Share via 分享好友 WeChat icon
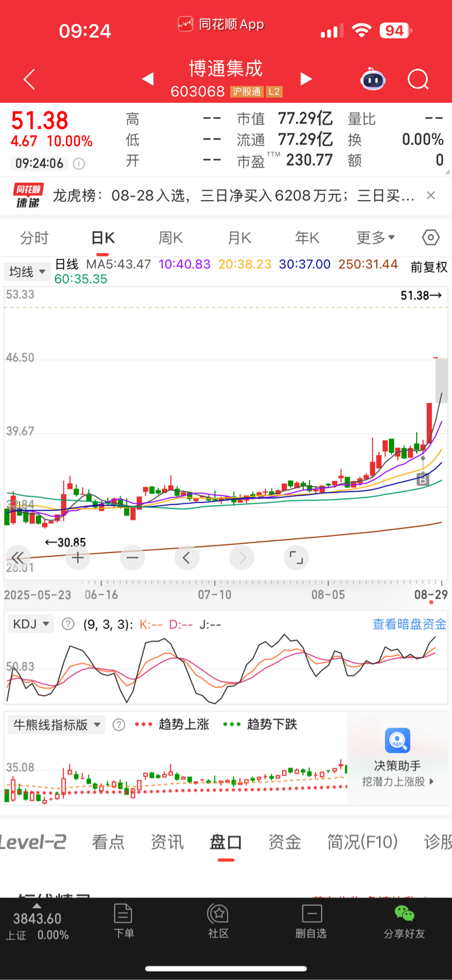 [x=404, y=921]
